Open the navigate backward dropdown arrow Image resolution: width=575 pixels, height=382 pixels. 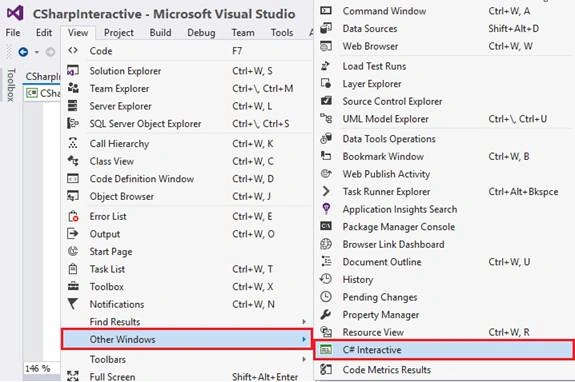[x=37, y=52]
